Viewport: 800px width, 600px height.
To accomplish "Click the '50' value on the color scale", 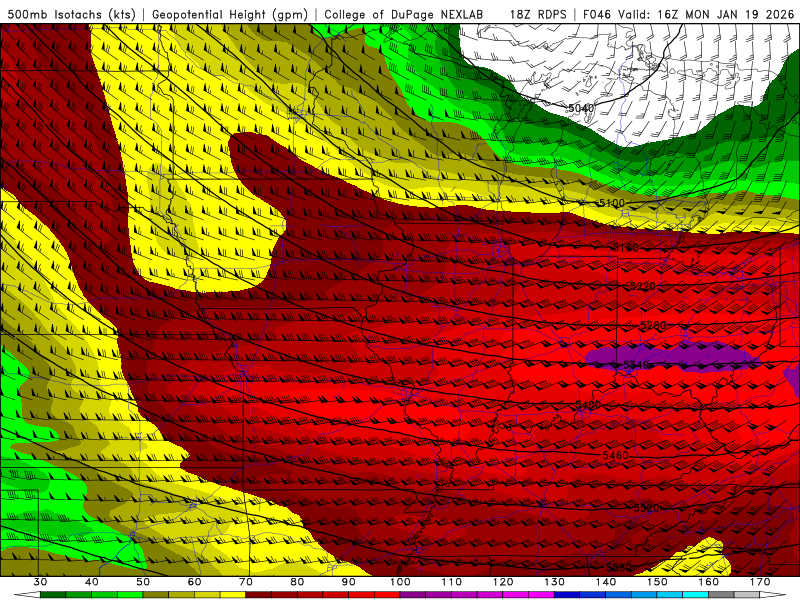I will tap(143, 582).
